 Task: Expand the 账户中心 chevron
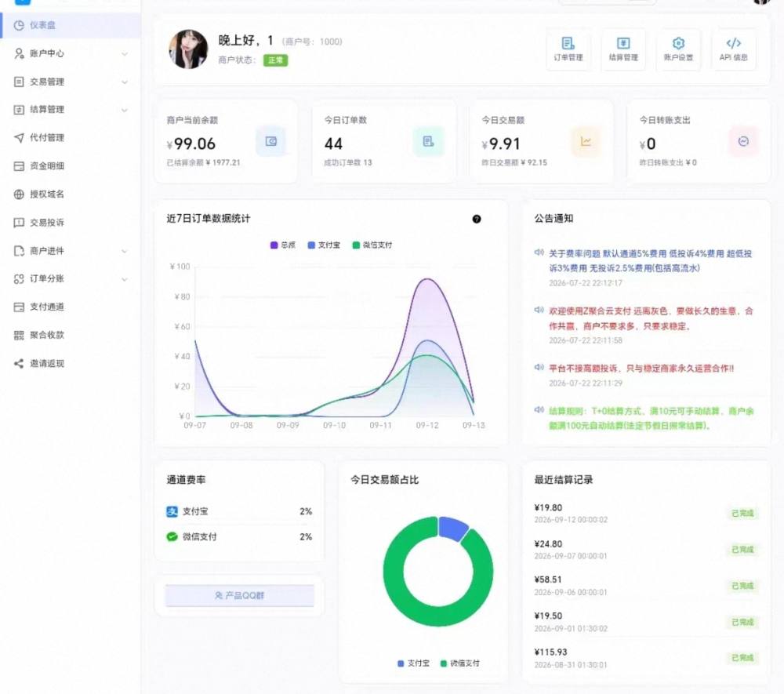(x=125, y=54)
